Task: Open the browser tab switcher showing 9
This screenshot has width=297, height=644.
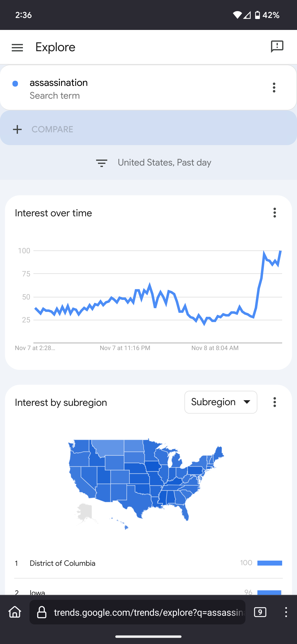Action: pos(260,612)
